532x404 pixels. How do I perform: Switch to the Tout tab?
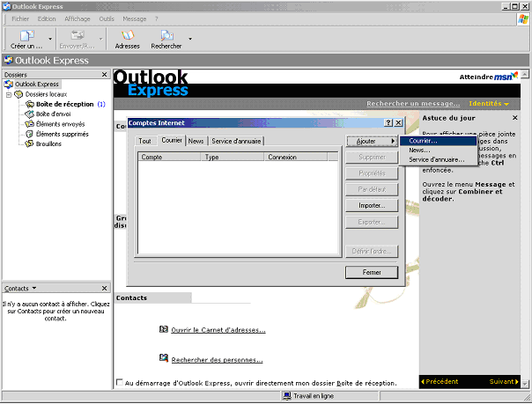coord(144,141)
